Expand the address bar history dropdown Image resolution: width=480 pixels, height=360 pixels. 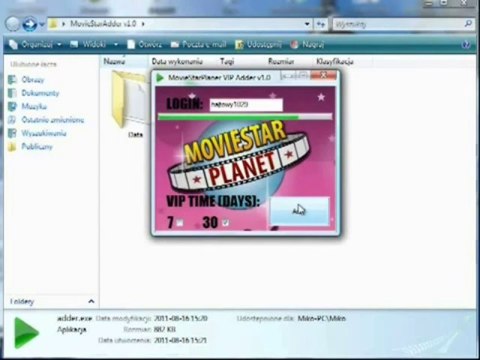click(307, 24)
